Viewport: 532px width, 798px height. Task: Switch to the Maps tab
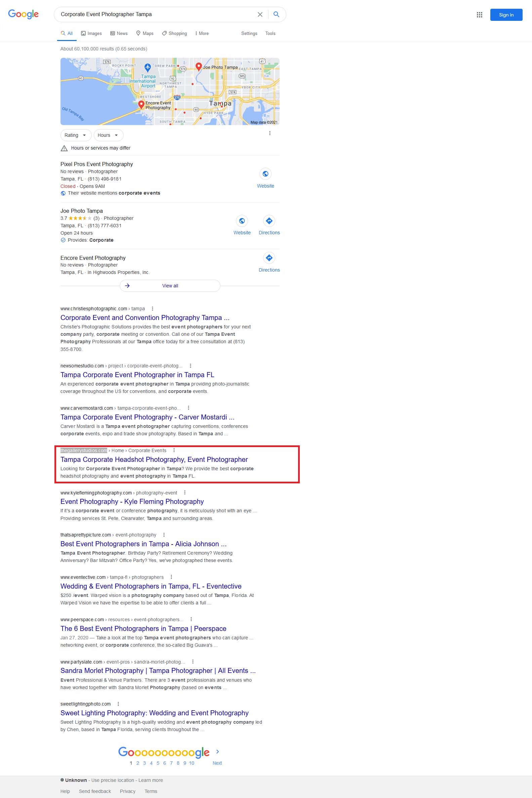click(x=145, y=34)
